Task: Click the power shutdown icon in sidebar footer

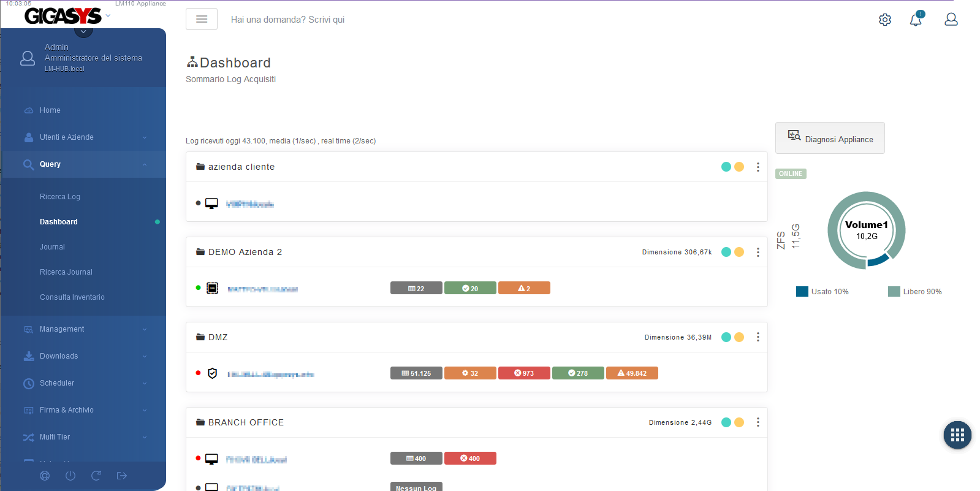Action: [70, 476]
